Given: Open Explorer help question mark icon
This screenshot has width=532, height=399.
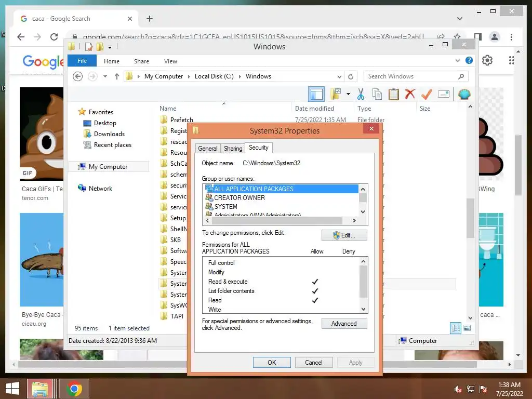Looking at the screenshot, I should point(469,60).
